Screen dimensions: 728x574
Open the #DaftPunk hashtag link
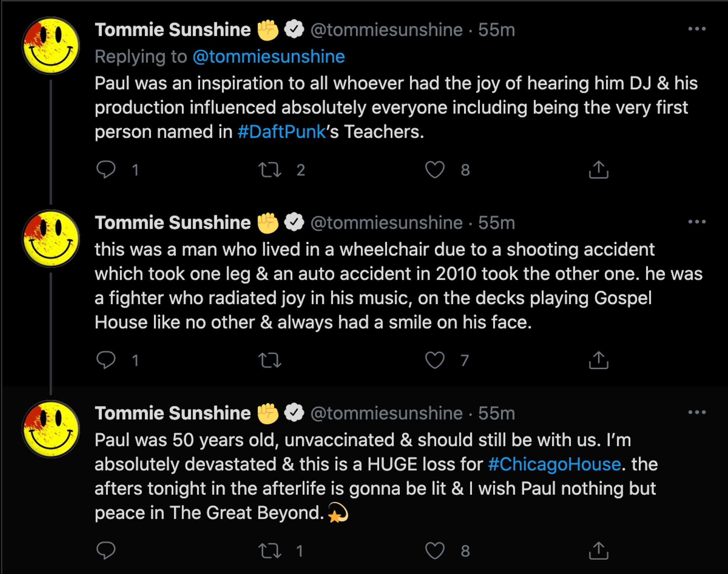coord(282,132)
